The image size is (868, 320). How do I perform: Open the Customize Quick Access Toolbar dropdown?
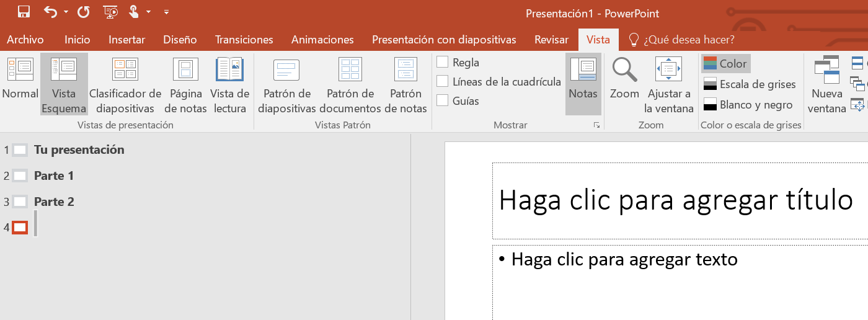[x=166, y=12]
